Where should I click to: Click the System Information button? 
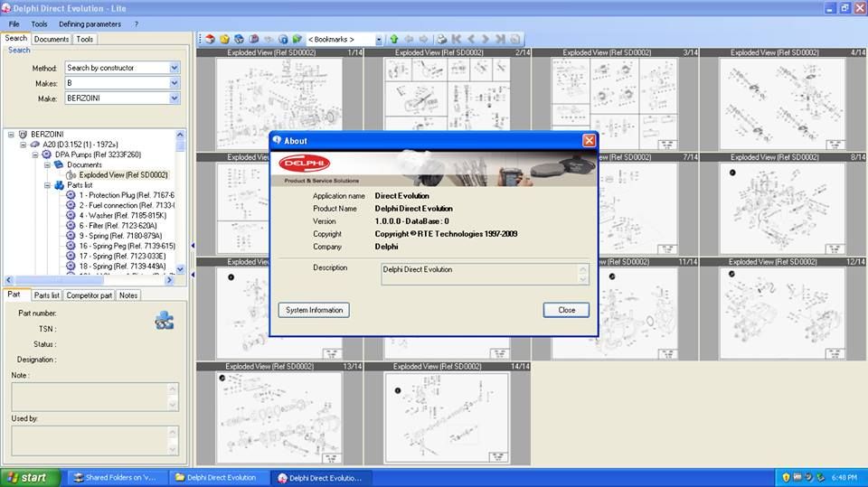(x=314, y=310)
